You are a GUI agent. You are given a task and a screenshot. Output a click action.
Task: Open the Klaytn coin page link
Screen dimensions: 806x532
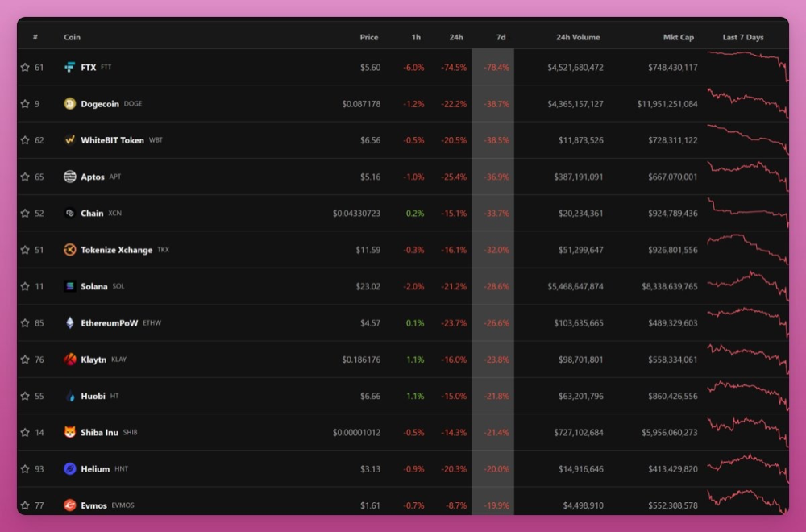[x=93, y=360]
